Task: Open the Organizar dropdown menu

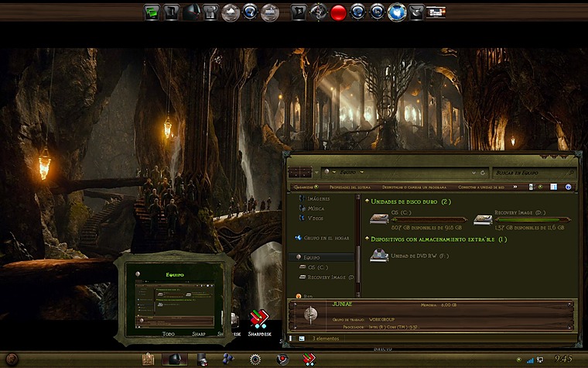Action: point(305,187)
